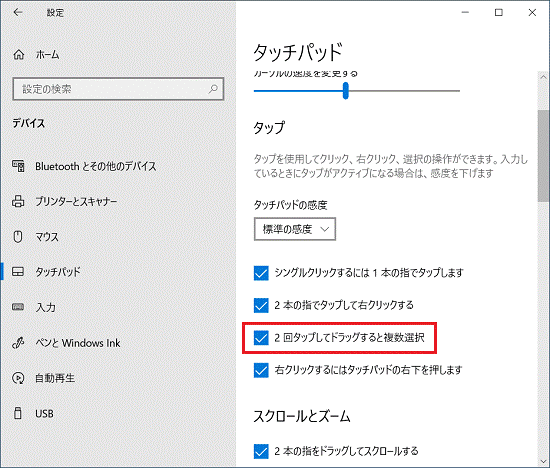
Task: Select the Bluetooth devices icon
Action: pyautogui.click(x=18, y=166)
